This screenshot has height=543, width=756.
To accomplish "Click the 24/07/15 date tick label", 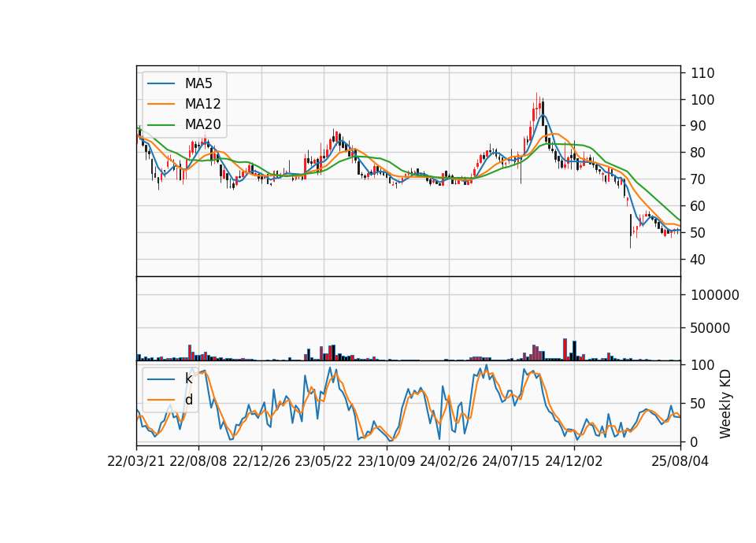I will [511, 461].
